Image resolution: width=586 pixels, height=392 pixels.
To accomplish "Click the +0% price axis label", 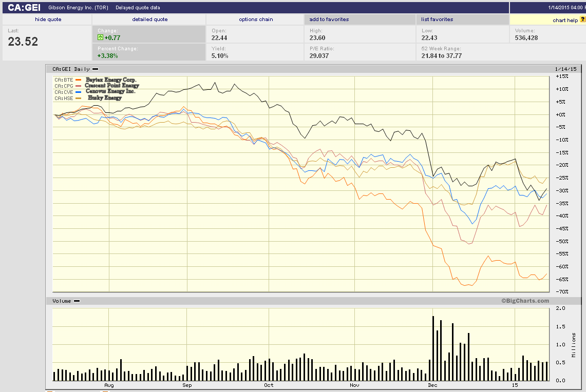I will tap(561, 114).
